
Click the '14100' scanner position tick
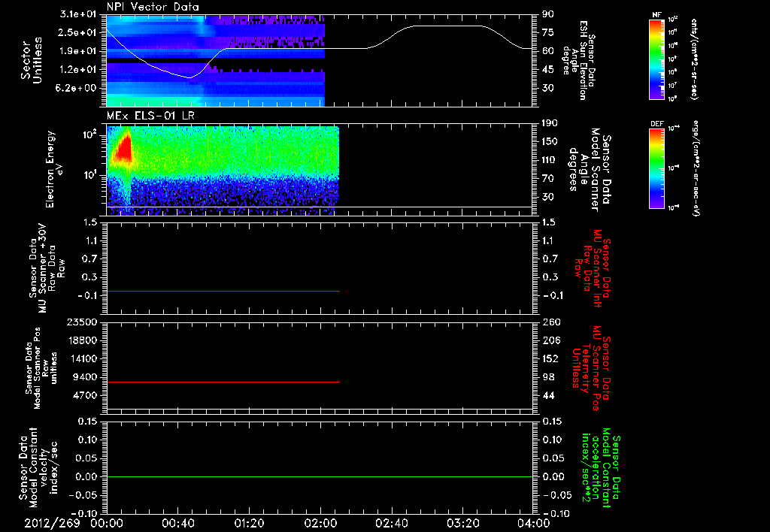coord(82,358)
